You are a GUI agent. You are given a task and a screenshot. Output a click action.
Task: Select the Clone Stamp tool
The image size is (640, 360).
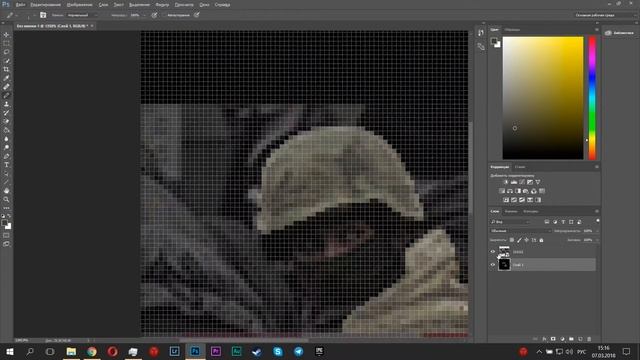[x=6, y=104]
